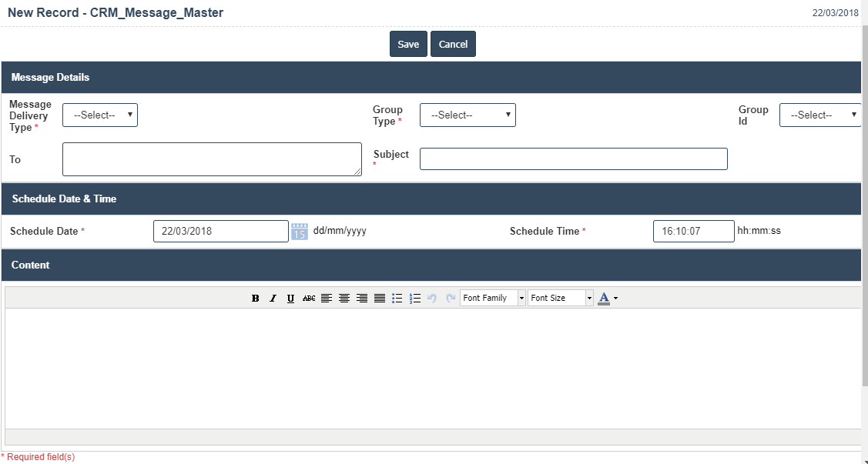Align content text right
Viewport: 868px width, 464px height.
pyautogui.click(x=362, y=298)
